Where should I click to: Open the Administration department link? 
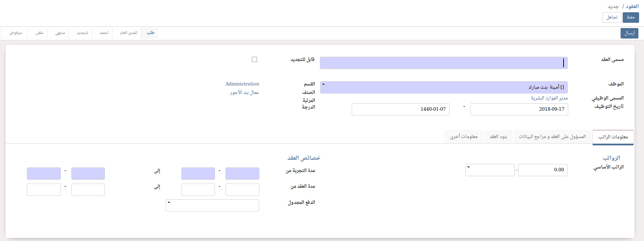pyautogui.click(x=242, y=84)
